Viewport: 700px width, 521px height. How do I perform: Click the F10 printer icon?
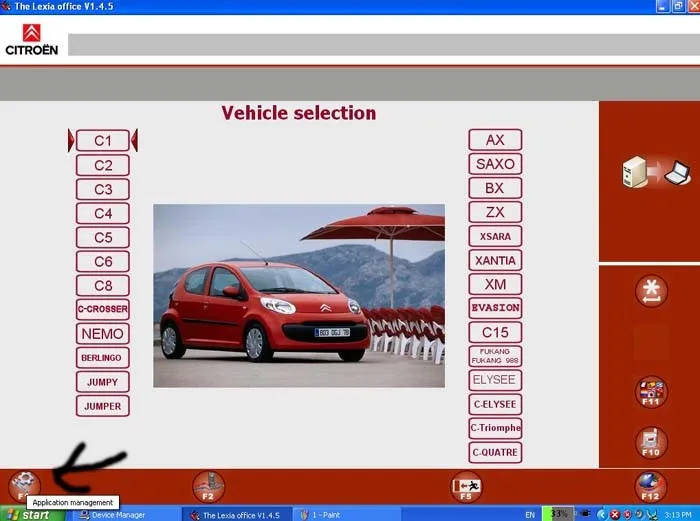coord(651,443)
